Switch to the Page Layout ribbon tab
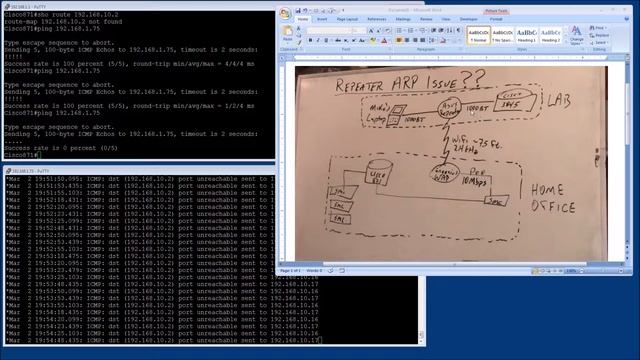The width and height of the screenshot is (640, 360). tap(347, 19)
